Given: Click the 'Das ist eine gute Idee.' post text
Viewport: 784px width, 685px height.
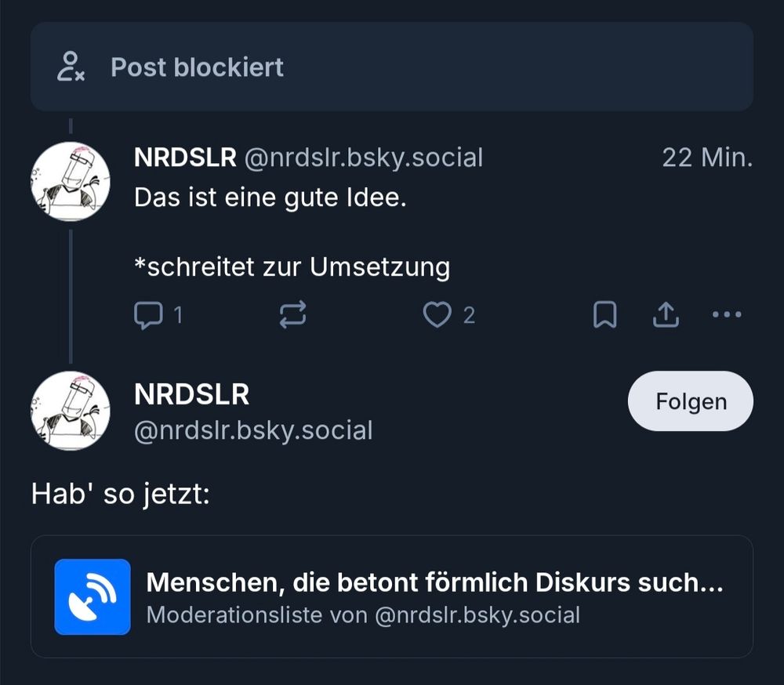Looking at the screenshot, I should 270,198.
